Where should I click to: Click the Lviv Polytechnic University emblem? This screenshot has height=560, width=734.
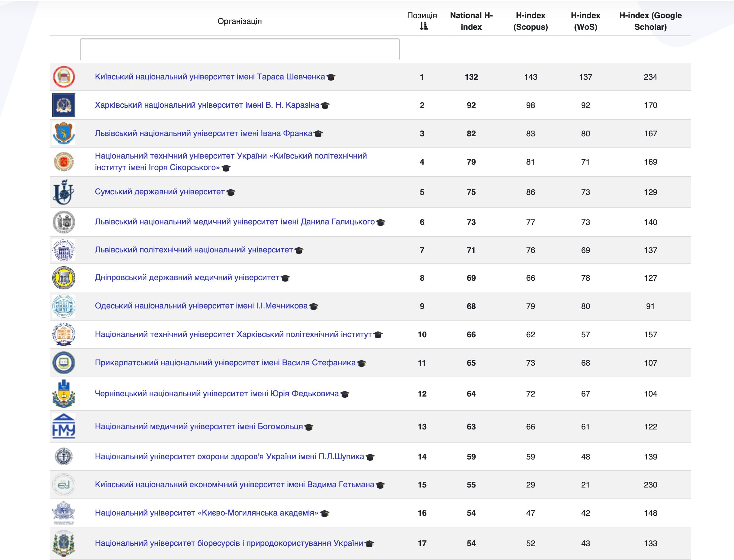[64, 250]
